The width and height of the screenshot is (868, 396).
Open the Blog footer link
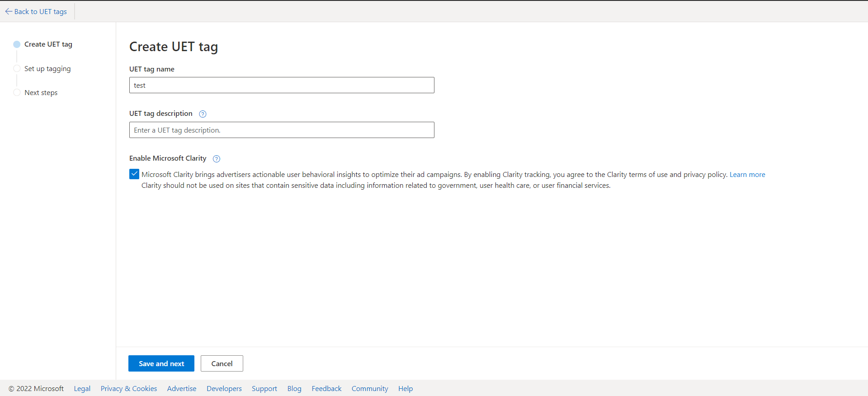pos(294,389)
